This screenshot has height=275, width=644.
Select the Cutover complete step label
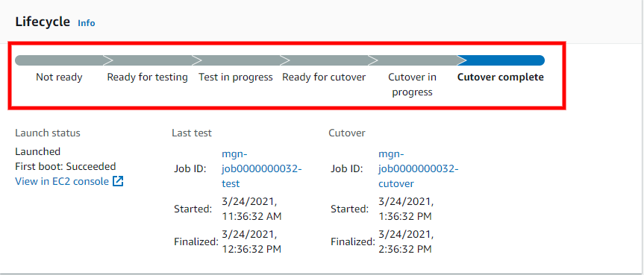(x=501, y=78)
